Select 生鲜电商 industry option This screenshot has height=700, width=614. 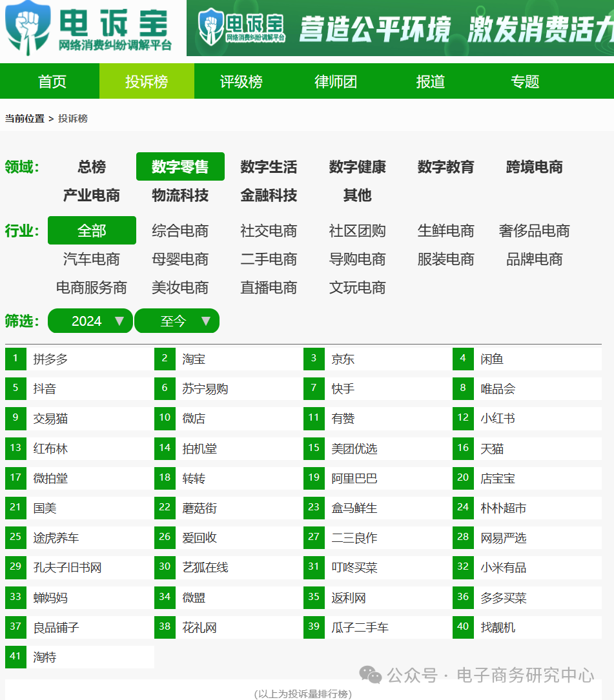click(x=446, y=230)
